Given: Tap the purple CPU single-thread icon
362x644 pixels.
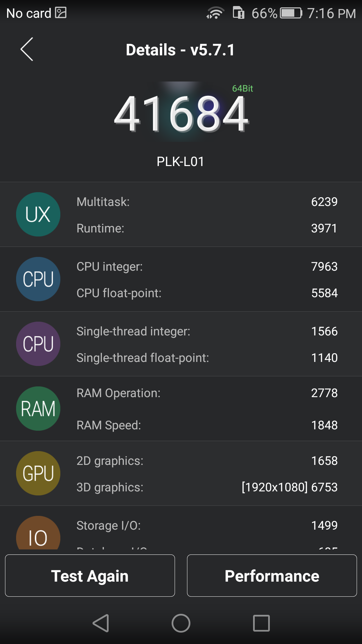Looking at the screenshot, I should click(x=38, y=344).
